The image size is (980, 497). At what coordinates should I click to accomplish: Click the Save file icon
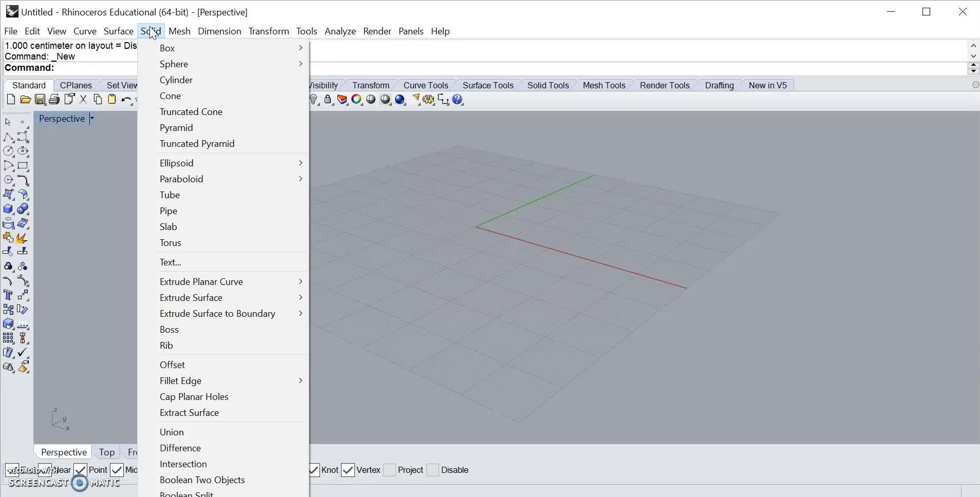tap(40, 100)
